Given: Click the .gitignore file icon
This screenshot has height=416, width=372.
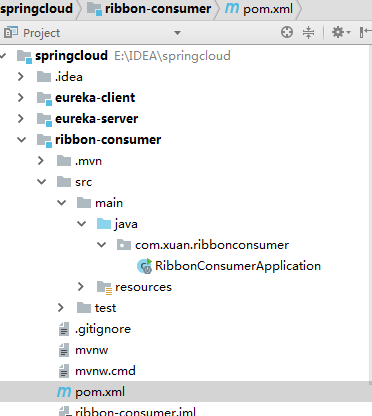Looking at the screenshot, I should [64, 329].
